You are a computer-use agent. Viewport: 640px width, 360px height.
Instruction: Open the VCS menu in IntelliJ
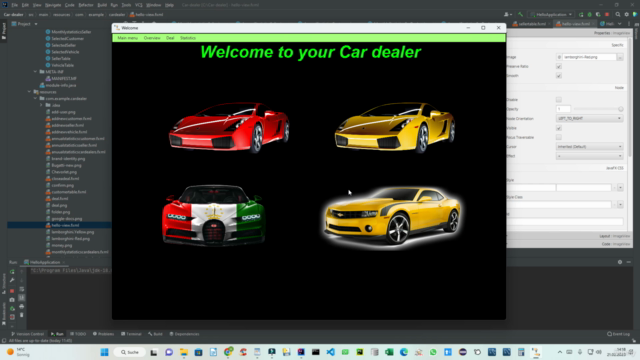pyautogui.click(x=139, y=5)
